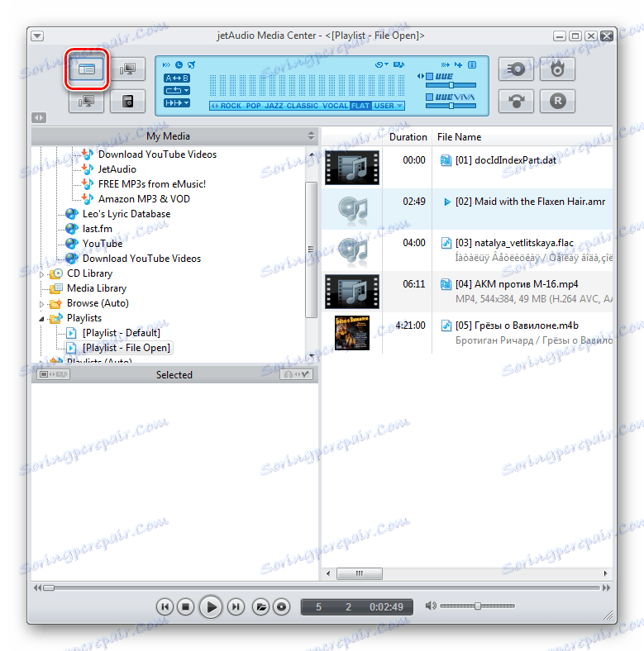Sort the playlist by the Duration column
Viewport: 644px width, 651px height.
(x=408, y=137)
